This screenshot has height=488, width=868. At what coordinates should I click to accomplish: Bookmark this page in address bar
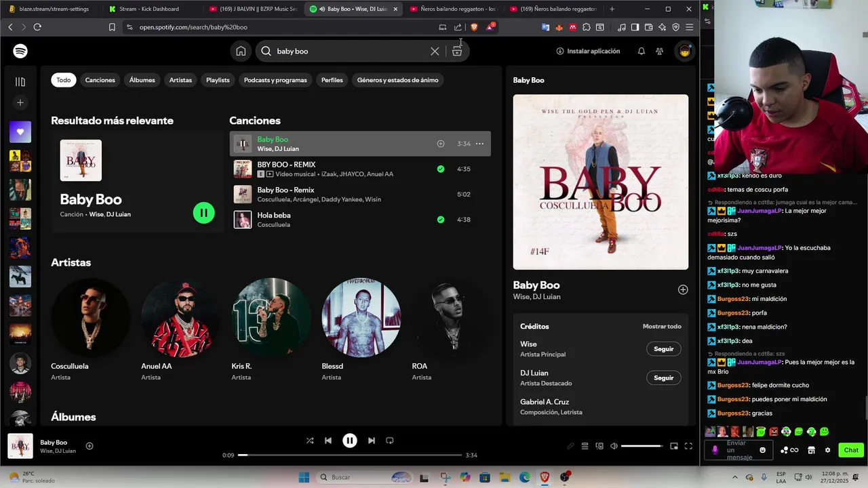112,27
